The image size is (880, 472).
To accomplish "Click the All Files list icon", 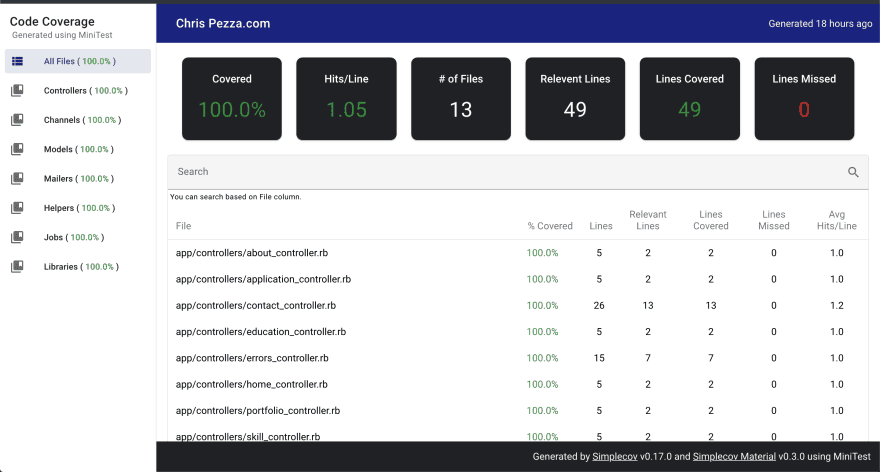I will tap(17, 61).
